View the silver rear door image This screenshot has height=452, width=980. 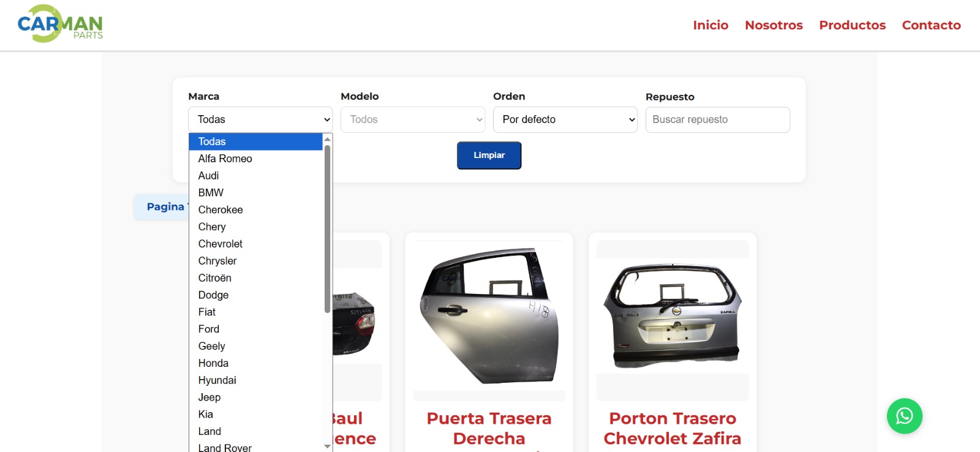(489, 315)
